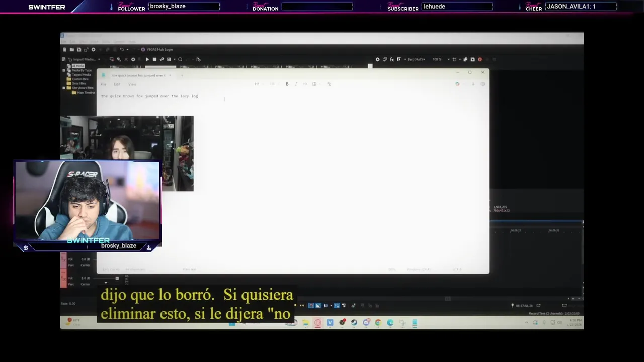The image size is (644, 362).
Task: Click the Save project icon in VEGAS toolbar
Action: pos(79,50)
